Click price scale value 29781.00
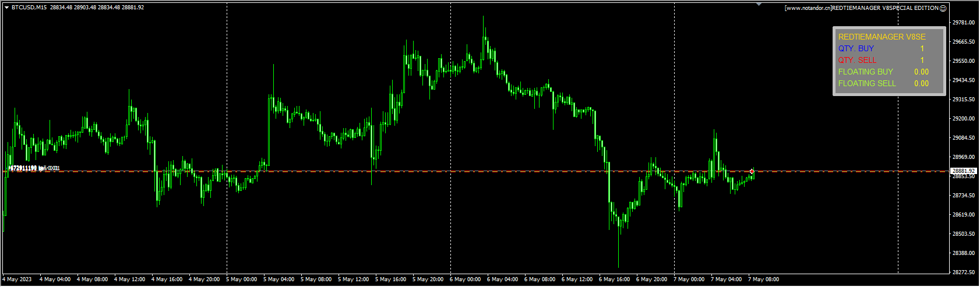The image size is (980, 287). click(x=964, y=23)
